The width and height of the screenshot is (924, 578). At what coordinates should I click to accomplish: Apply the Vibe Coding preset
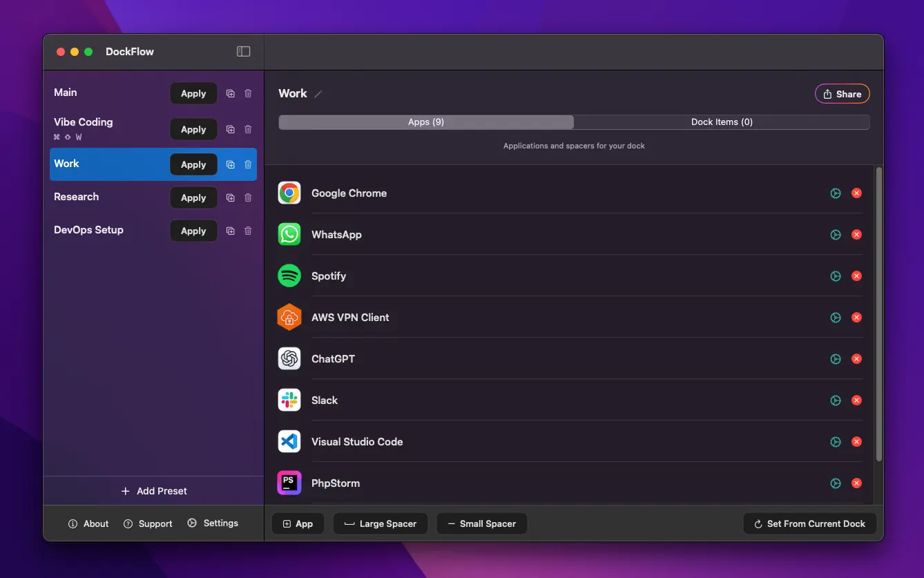click(x=193, y=129)
